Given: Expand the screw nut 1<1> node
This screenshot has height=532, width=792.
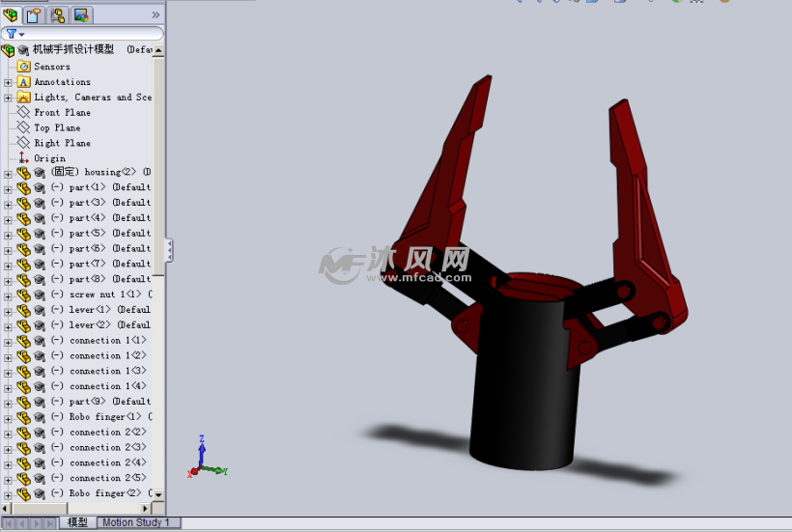Looking at the screenshot, I should tap(8, 294).
